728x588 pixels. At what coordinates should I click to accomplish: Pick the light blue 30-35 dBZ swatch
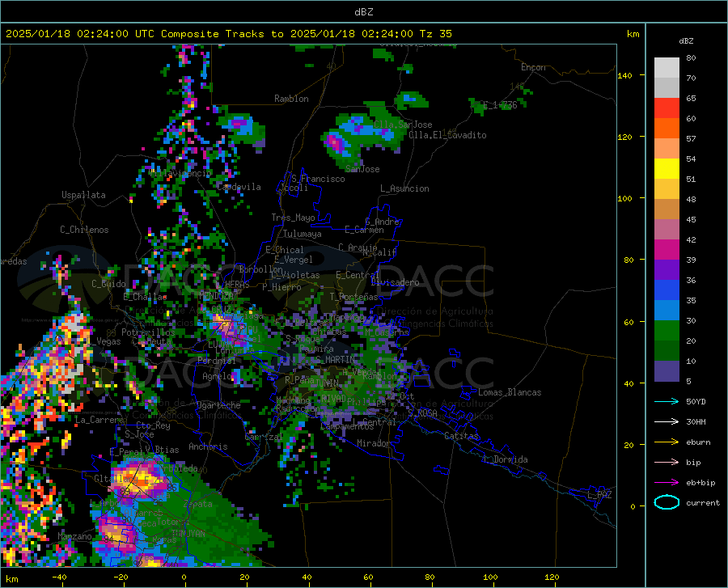[x=667, y=311]
